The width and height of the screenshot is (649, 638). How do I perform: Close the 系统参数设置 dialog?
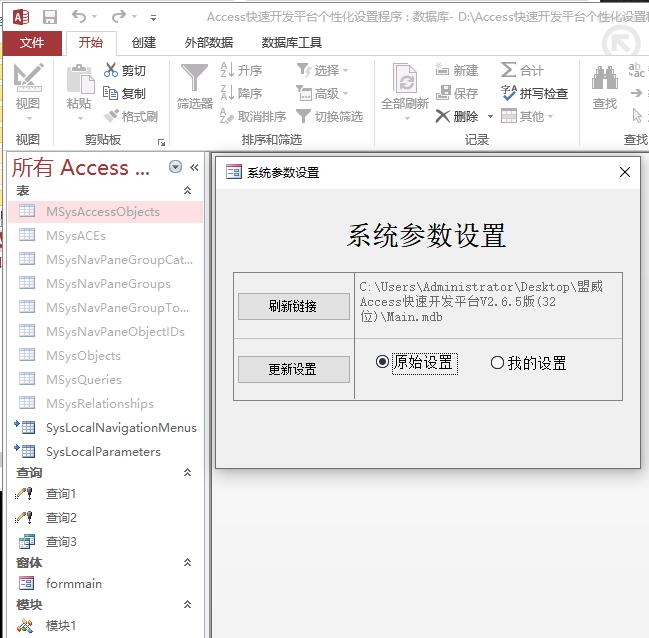625,172
